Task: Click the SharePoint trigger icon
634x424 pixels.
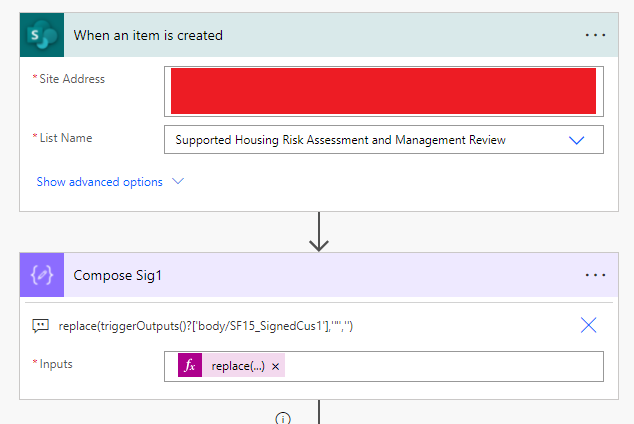Action: [x=42, y=35]
